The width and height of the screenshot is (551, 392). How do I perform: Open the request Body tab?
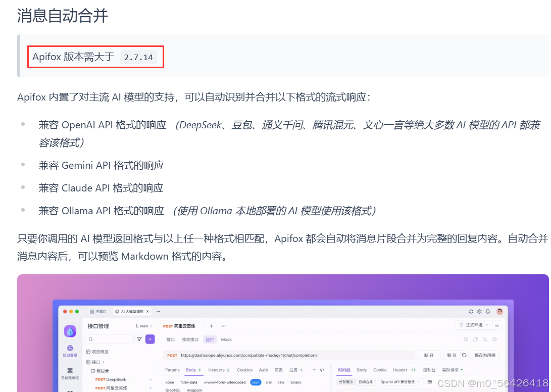(193, 370)
